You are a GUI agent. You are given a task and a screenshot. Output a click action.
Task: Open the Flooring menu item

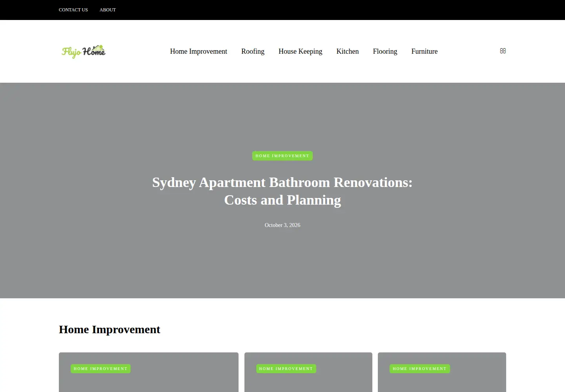pos(385,51)
